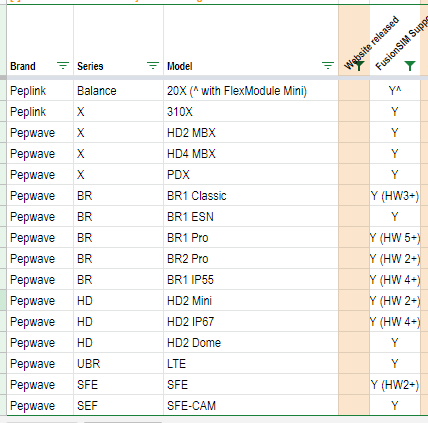The width and height of the screenshot is (428, 423).
Task: Click the Y^ FusionSIM cell
Action: tap(395, 91)
